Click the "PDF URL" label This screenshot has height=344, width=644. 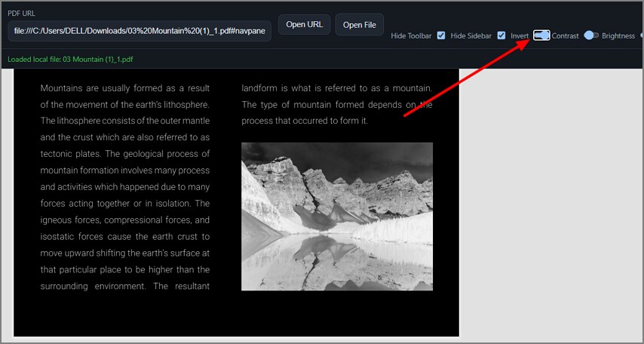click(21, 13)
